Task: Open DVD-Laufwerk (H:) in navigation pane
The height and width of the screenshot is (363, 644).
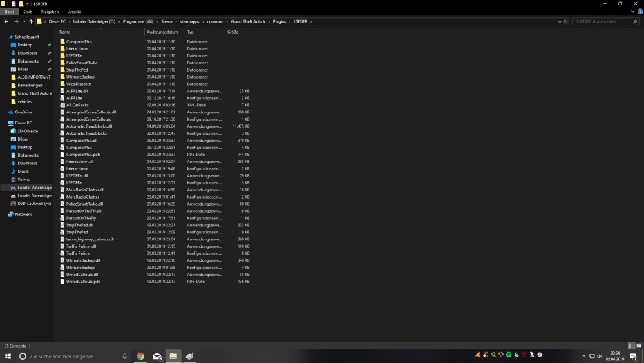Action: tap(34, 204)
